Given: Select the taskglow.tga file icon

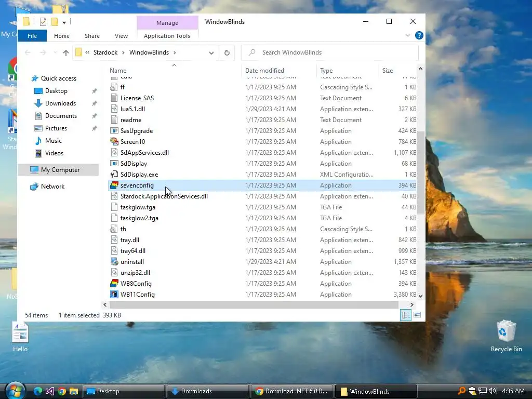Looking at the screenshot, I should coord(114,207).
